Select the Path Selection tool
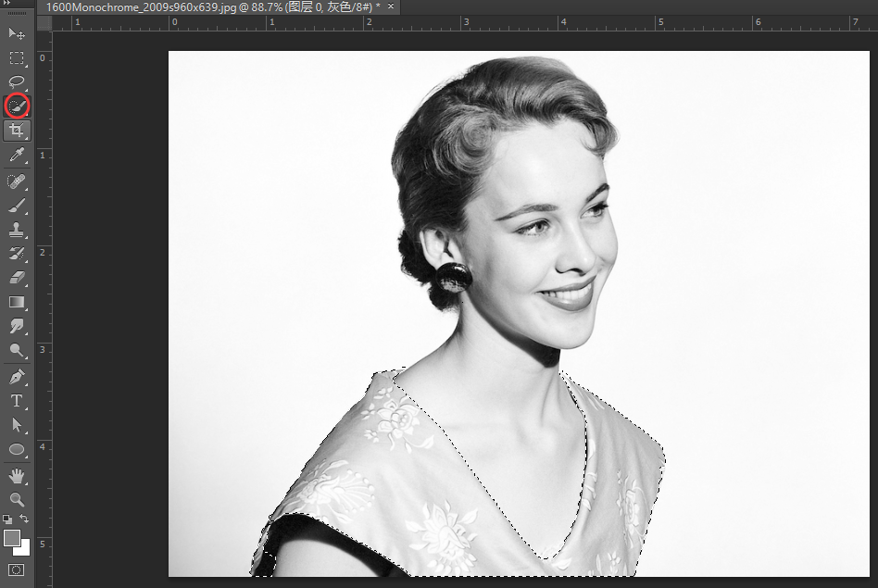This screenshot has width=878, height=588. click(x=17, y=425)
